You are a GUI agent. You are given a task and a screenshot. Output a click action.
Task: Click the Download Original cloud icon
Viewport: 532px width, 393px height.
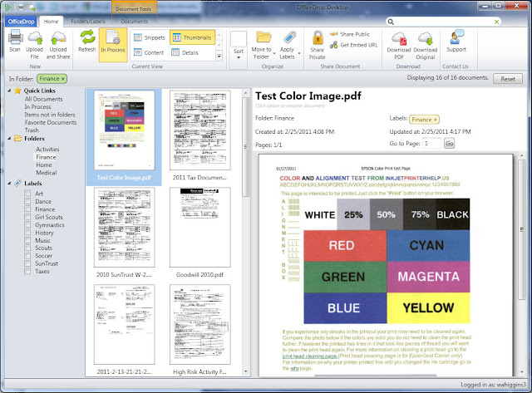pos(426,38)
